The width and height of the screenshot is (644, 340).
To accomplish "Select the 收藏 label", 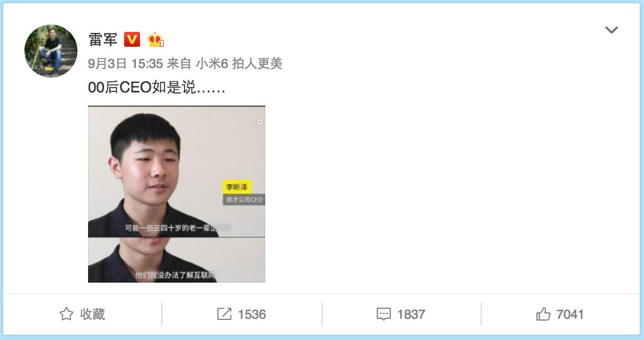I will click(92, 314).
